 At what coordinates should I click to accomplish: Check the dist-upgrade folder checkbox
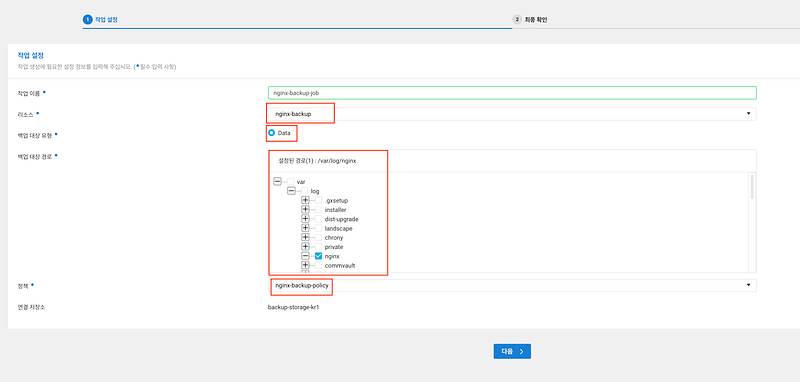tap(318, 219)
